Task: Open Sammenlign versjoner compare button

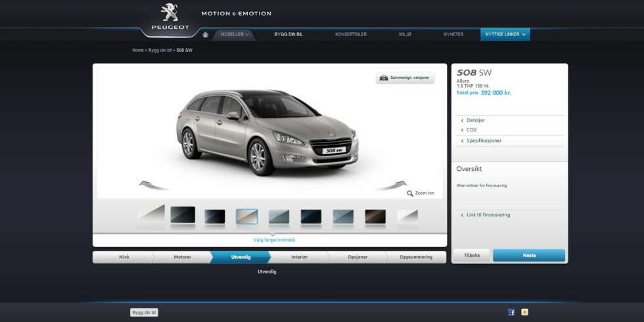Action: (x=405, y=78)
